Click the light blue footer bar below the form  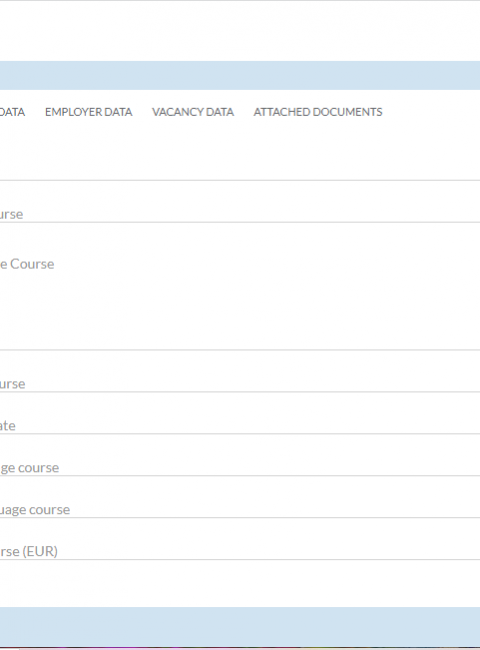[x=240, y=627]
